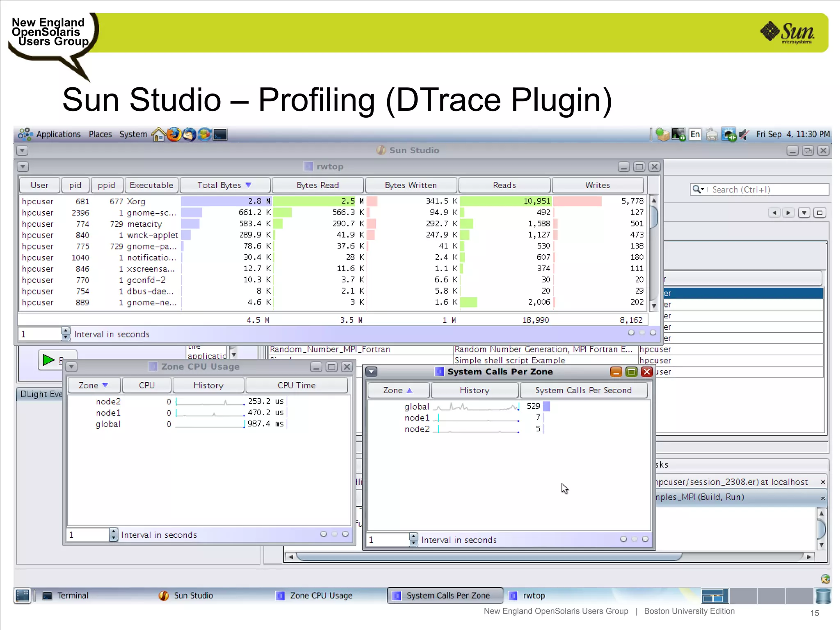
Task: Click the back arrow in Sun Studio editor
Action: tap(774, 212)
